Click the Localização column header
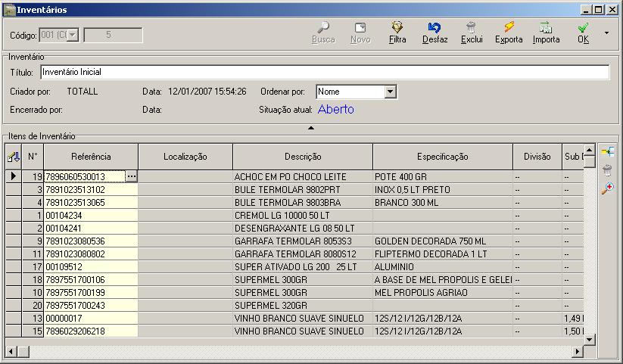The image size is (623, 364). pos(185,157)
